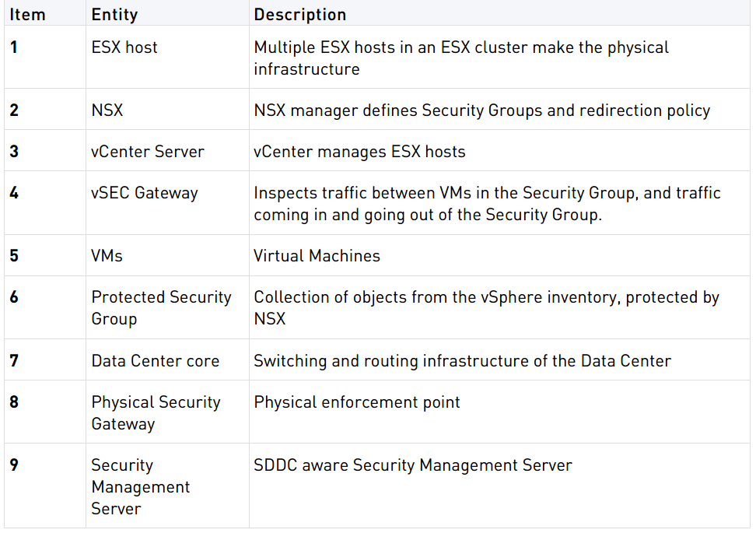The width and height of the screenshot is (756, 533).
Task: Click the NSX manager redirection policy description
Action: 481,110
